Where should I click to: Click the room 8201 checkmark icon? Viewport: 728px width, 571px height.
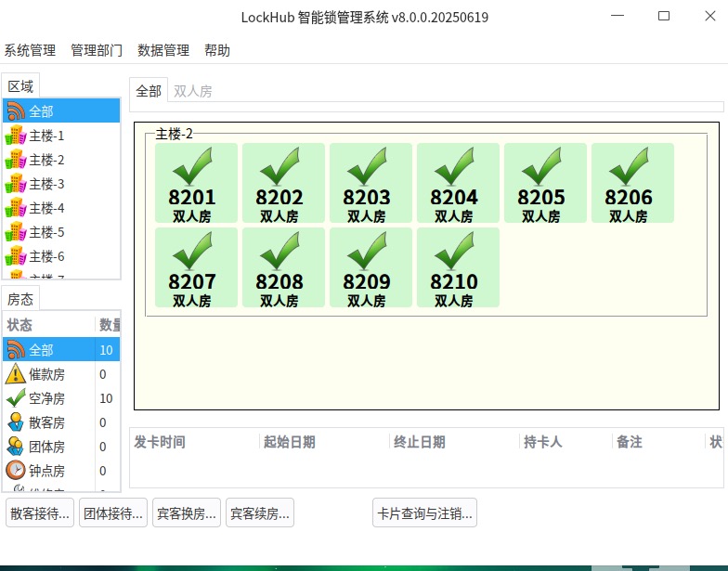click(x=192, y=167)
